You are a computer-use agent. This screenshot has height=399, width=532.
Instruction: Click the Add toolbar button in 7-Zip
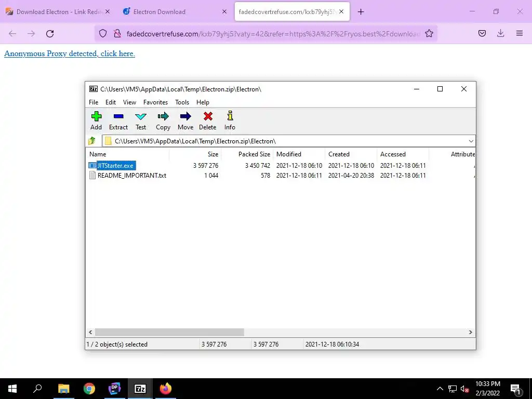96,121
